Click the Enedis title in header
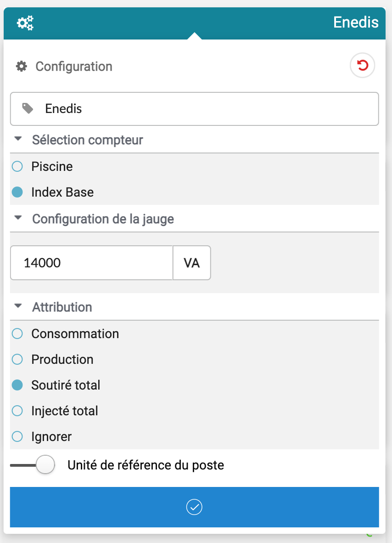Viewport: 392px width, 543px height. [356, 22]
